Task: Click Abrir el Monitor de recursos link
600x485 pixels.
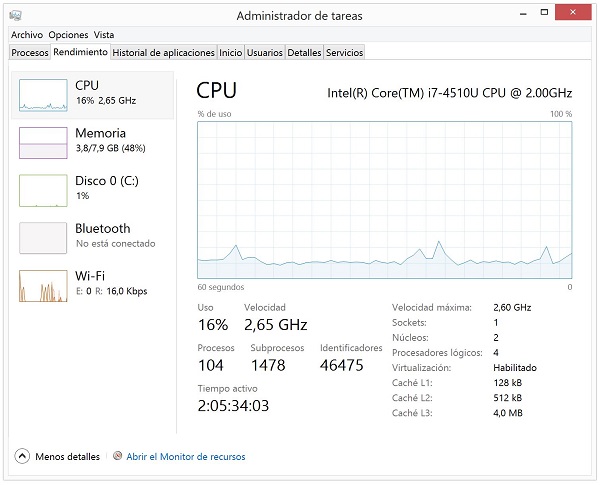Action: pyautogui.click(x=186, y=457)
